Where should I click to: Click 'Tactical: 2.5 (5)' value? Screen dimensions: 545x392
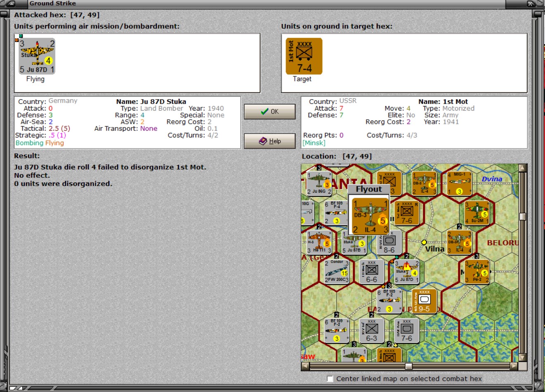pos(59,128)
